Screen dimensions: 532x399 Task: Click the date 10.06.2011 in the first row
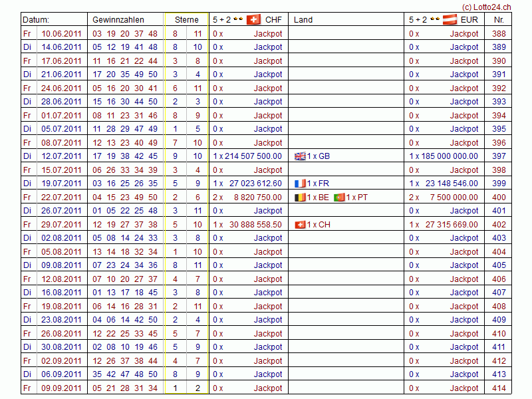61,33
